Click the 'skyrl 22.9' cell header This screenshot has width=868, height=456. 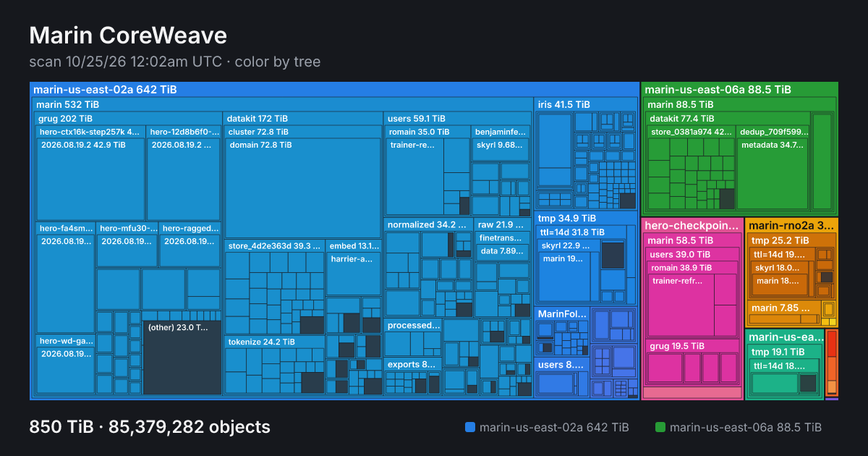point(569,245)
